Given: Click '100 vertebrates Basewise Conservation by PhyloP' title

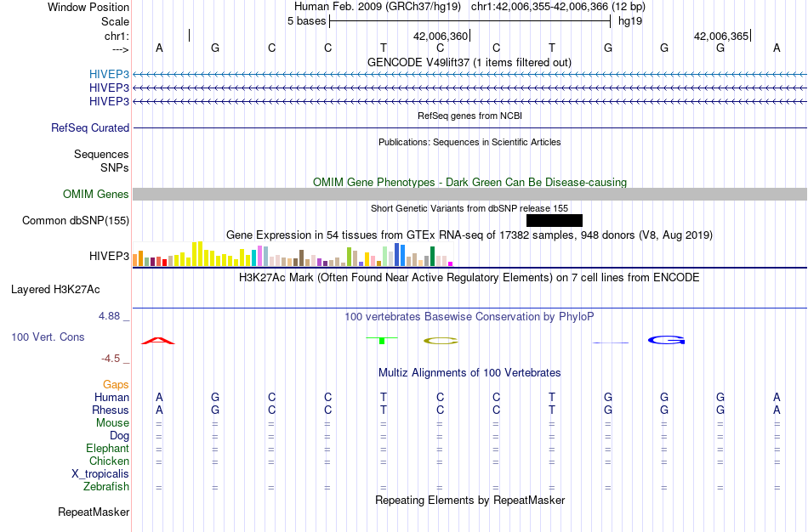Looking at the screenshot, I should 469,317.
